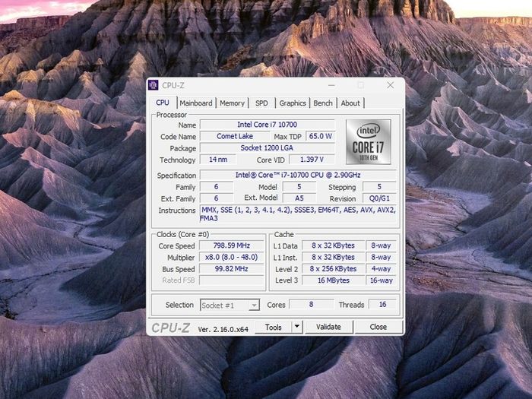Click the Revision value 'Q0/G1'

pyautogui.click(x=379, y=198)
